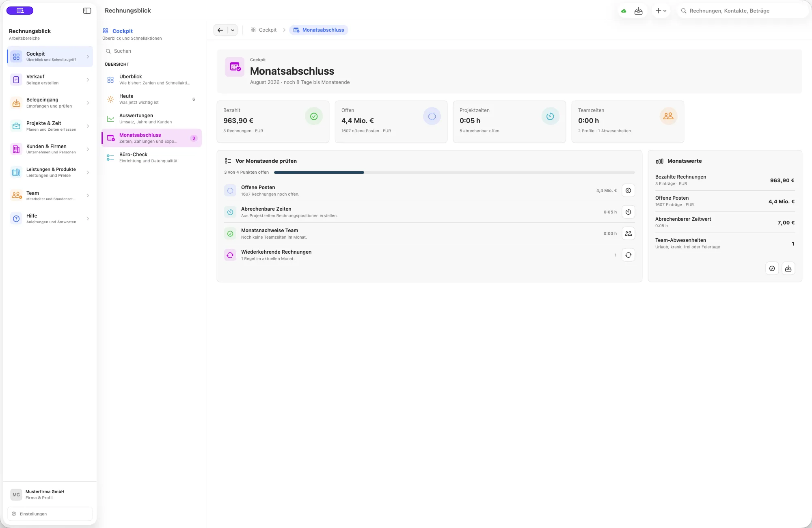The height and width of the screenshot is (528, 812).
Task: Expand the Team workspace chevron
Action: pos(88,196)
